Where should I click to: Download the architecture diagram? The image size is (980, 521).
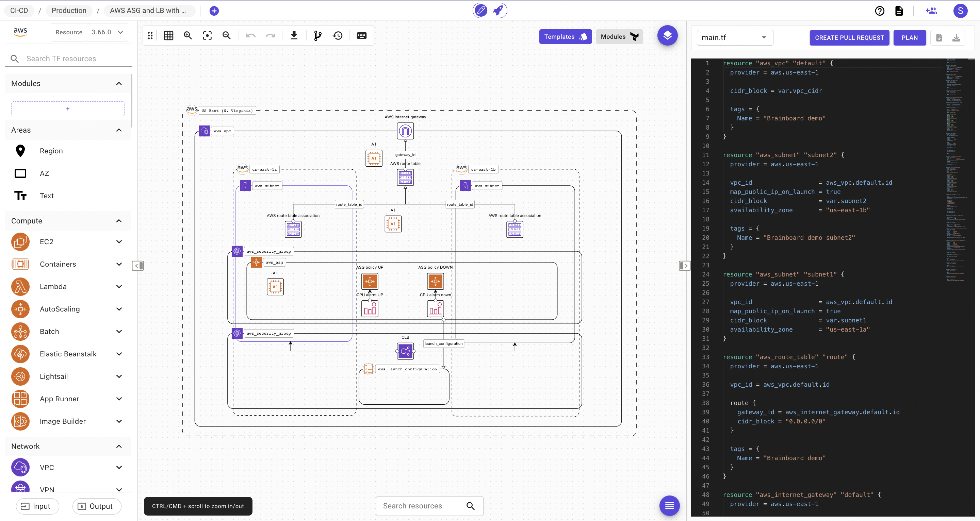tap(294, 35)
